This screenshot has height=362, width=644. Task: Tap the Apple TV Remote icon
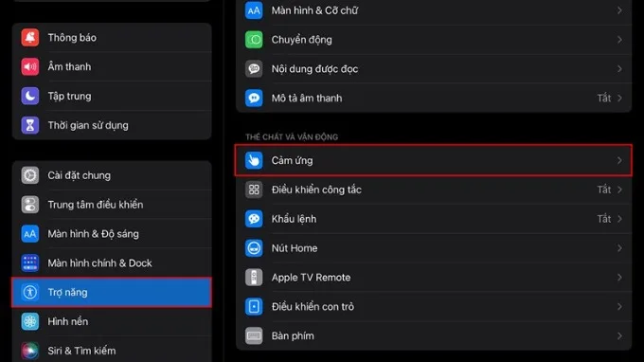[x=254, y=278]
